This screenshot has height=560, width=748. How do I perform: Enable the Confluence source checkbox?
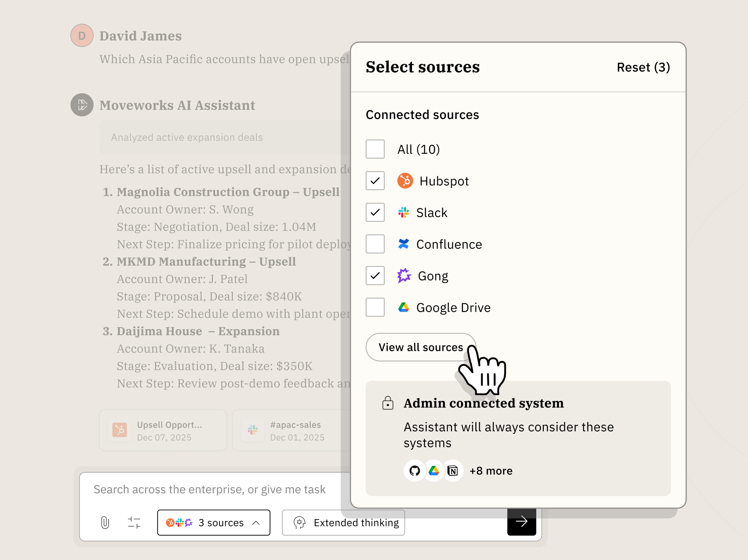coord(375,244)
